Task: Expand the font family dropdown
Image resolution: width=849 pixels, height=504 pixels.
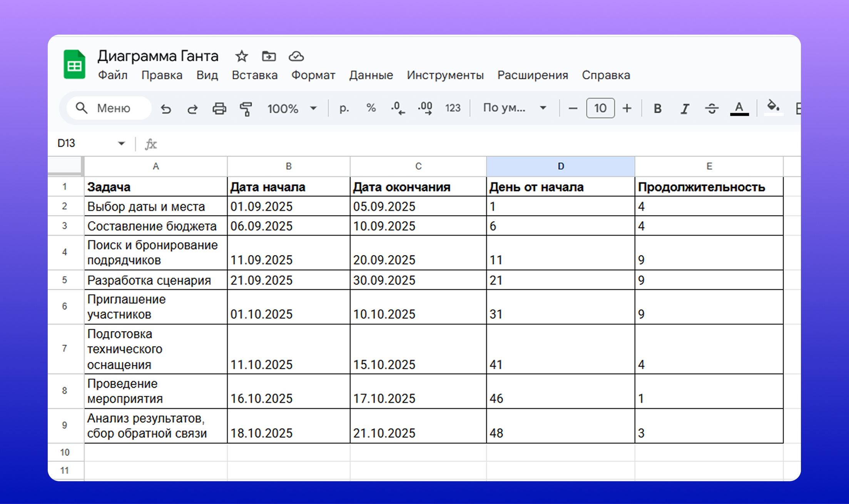Action: point(515,108)
